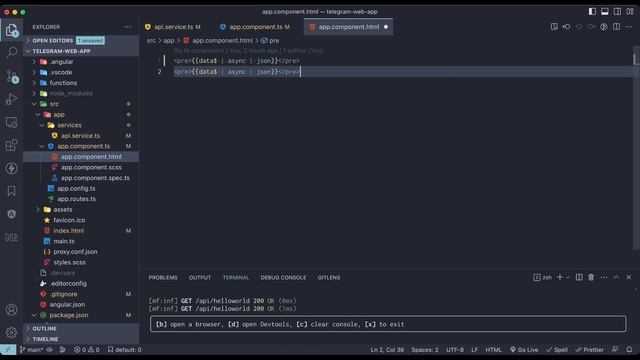
Task: Open the PROBLEMS panel tab
Action: [x=163, y=278]
